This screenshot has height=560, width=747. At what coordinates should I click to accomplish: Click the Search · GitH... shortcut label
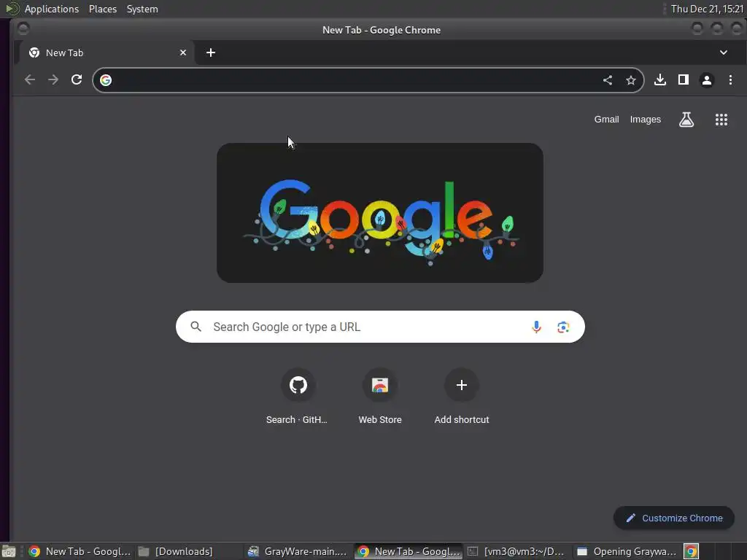pos(296,419)
